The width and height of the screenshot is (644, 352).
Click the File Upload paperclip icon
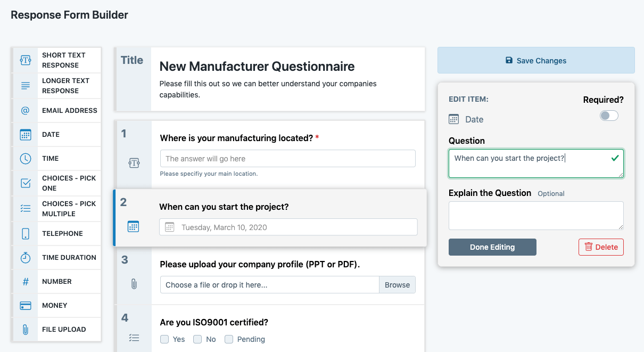pos(25,329)
